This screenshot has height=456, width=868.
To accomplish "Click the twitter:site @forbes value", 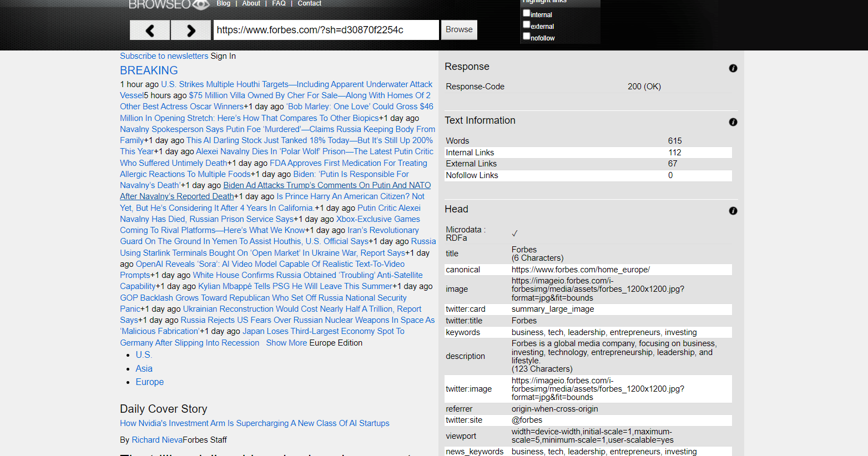I will [527, 420].
